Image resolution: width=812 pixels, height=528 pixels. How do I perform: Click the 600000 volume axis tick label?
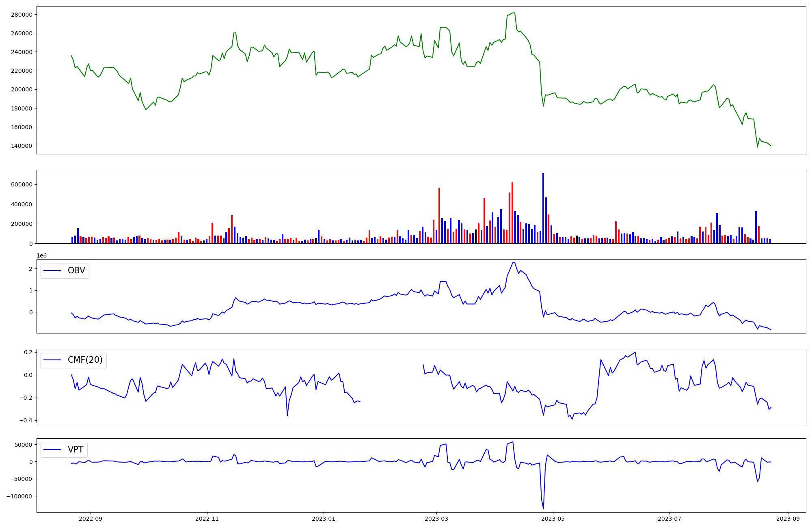[x=22, y=184]
